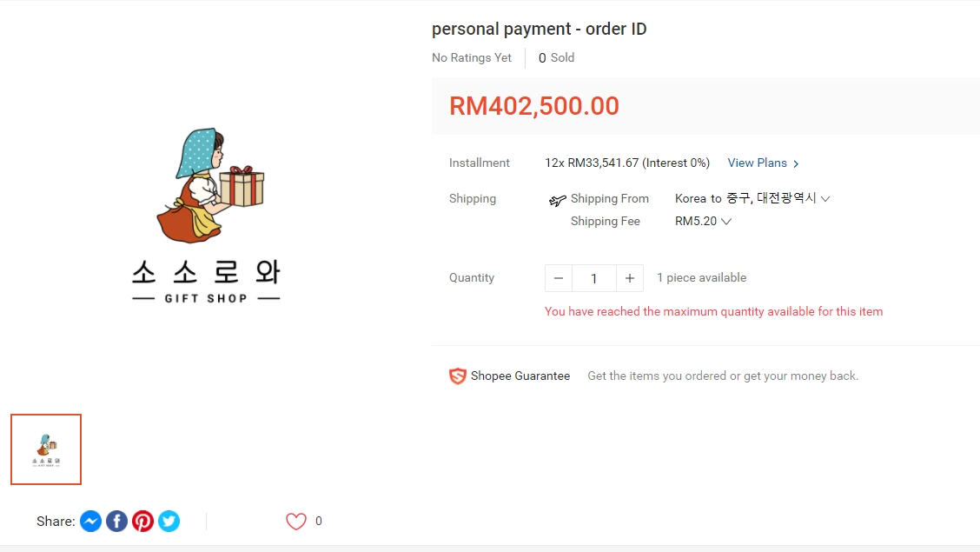Screen dimensions: 980x552
Task: Select the product thumbnail image
Action: pos(46,449)
